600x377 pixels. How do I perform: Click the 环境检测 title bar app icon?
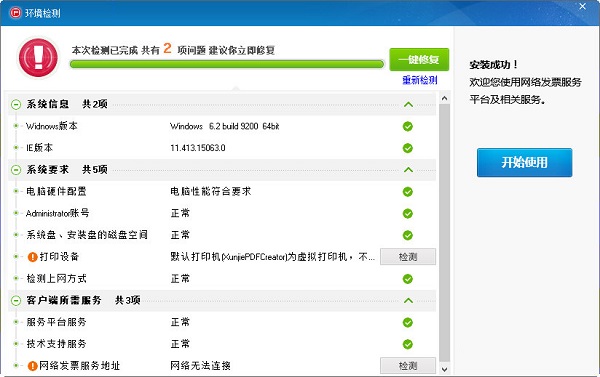click(15, 13)
